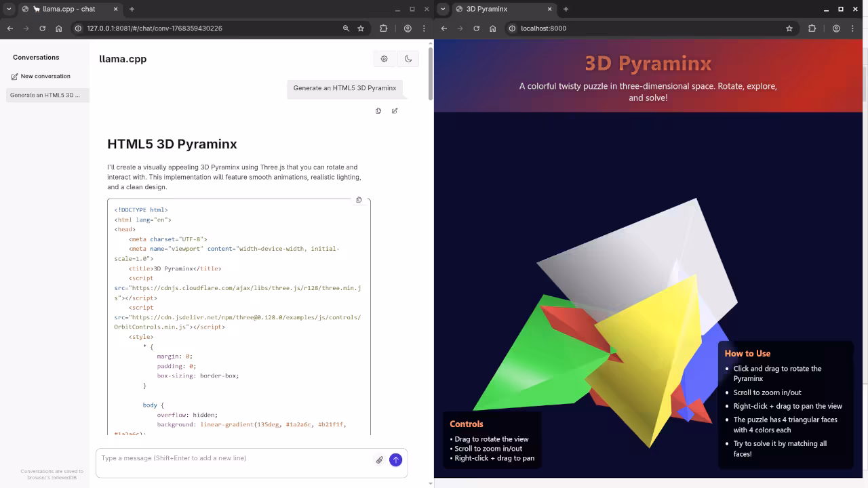Edit the Pyraminx prompt with the pencil icon
The height and width of the screenshot is (488, 868).
(x=395, y=110)
